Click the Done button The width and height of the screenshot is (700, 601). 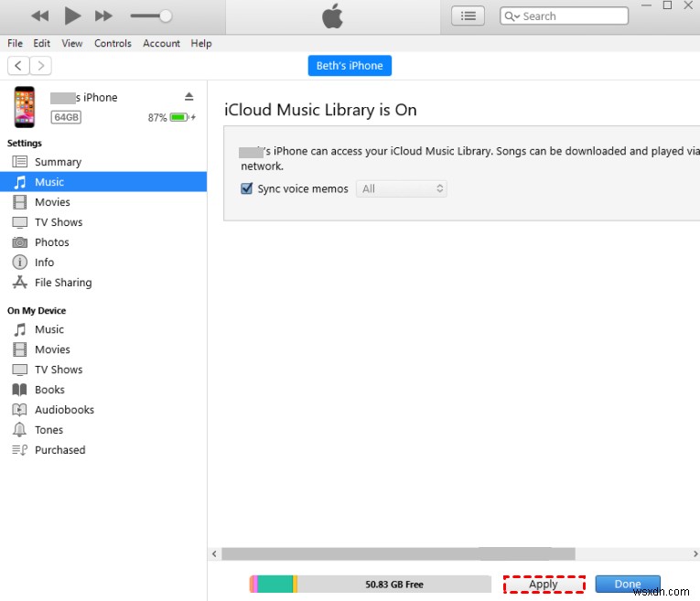[x=627, y=584]
